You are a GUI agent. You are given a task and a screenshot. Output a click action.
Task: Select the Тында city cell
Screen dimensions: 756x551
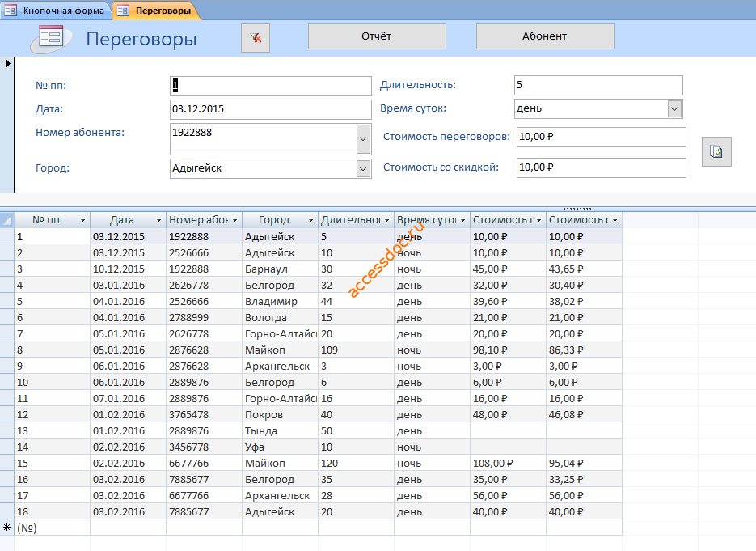pyautogui.click(x=280, y=431)
